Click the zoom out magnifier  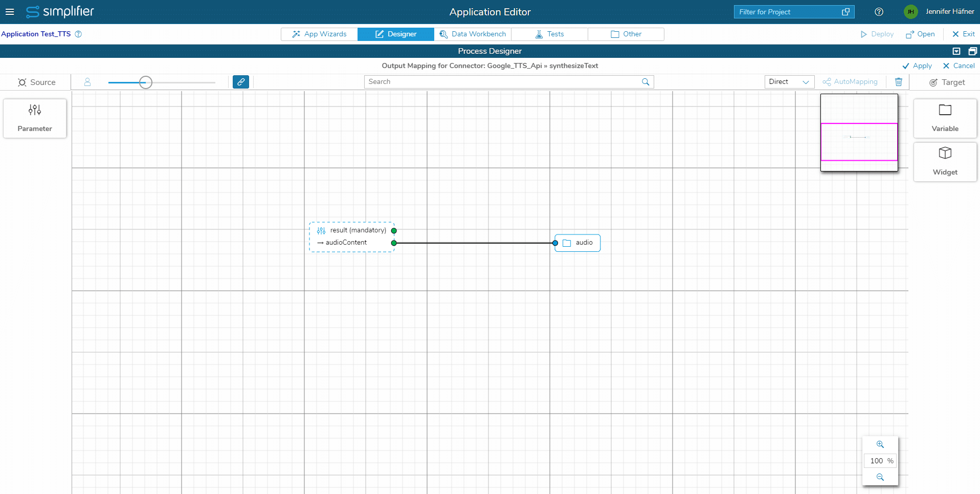coord(880,477)
